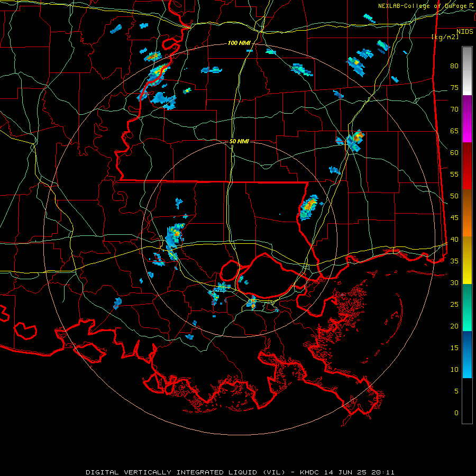
Task: Click the purple-magenta segment of the color scale
Action: tap(467, 118)
